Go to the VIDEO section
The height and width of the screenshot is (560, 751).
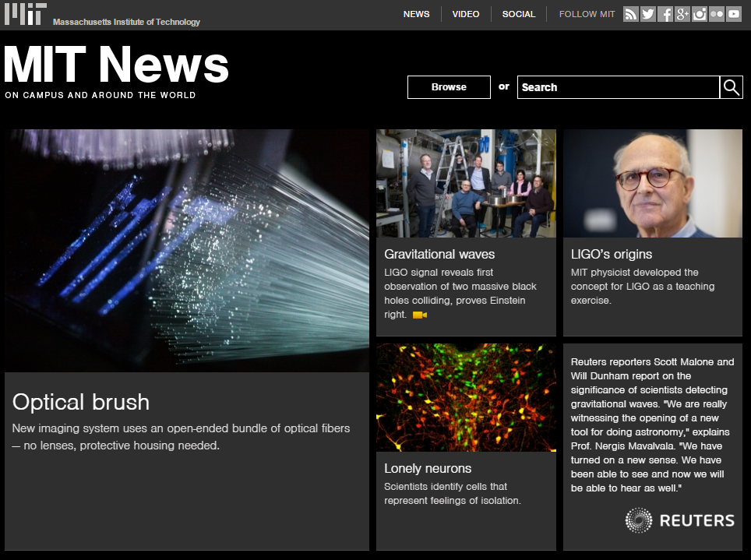(x=466, y=14)
